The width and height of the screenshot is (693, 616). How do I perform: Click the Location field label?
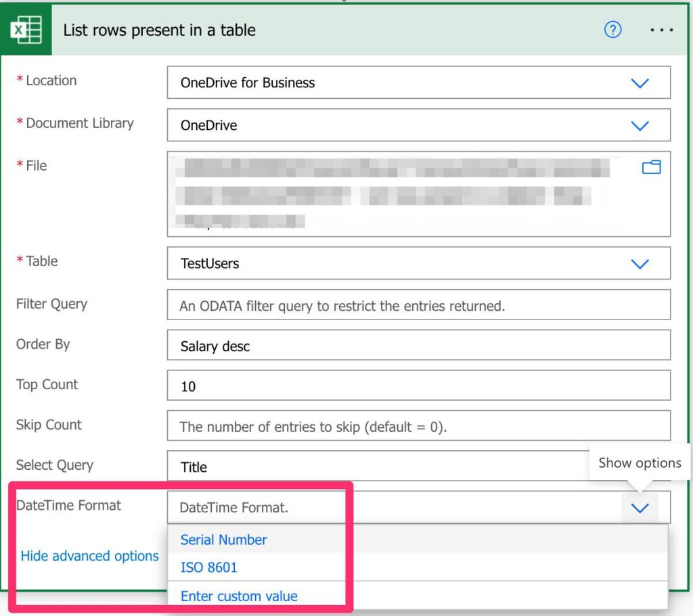click(x=51, y=81)
